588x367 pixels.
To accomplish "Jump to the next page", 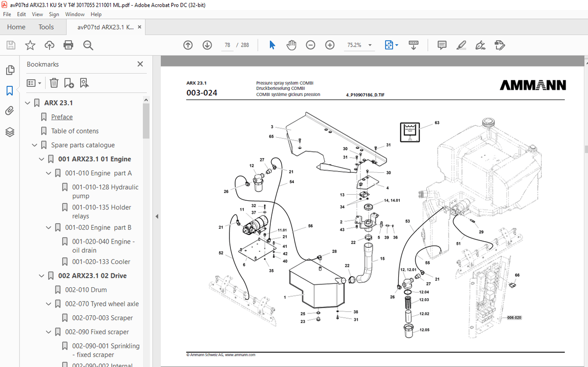I will (x=207, y=45).
